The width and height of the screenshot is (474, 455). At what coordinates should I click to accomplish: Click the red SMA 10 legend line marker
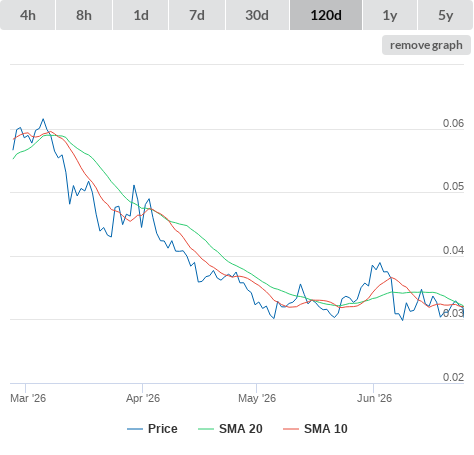click(x=291, y=429)
